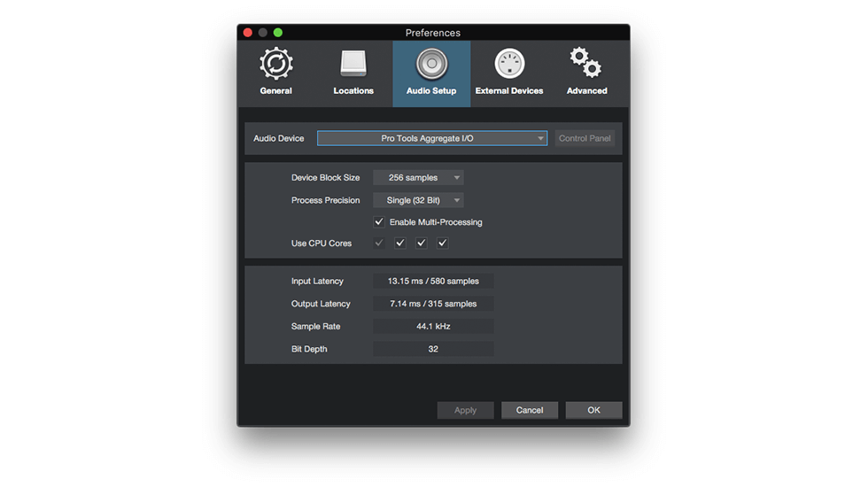Screen dimensions: 868x487
Task: Click the Input Latency value field
Action: click(433, 282)
